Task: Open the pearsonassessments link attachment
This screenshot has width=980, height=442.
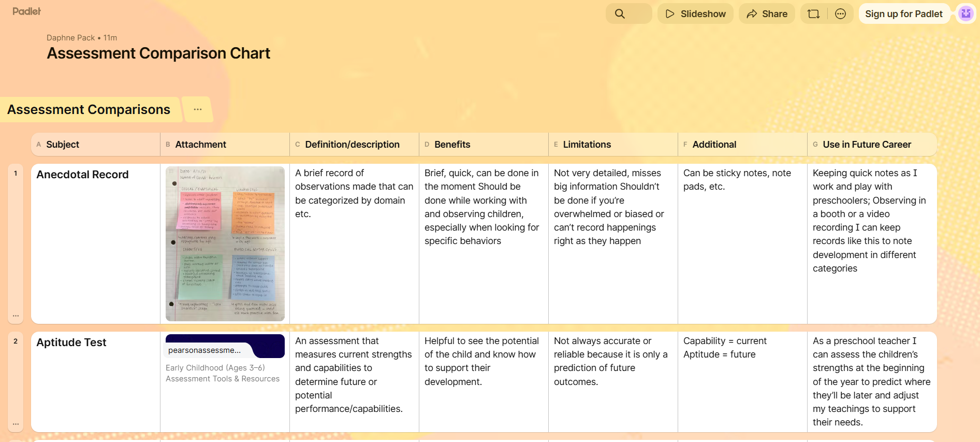Action: 225,346
